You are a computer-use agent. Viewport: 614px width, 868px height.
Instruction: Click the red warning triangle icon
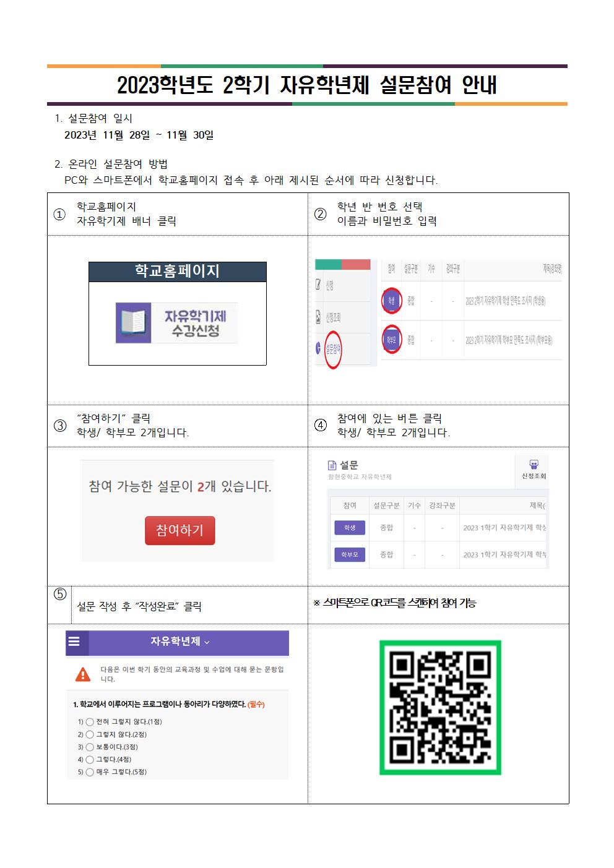point(82,674)
